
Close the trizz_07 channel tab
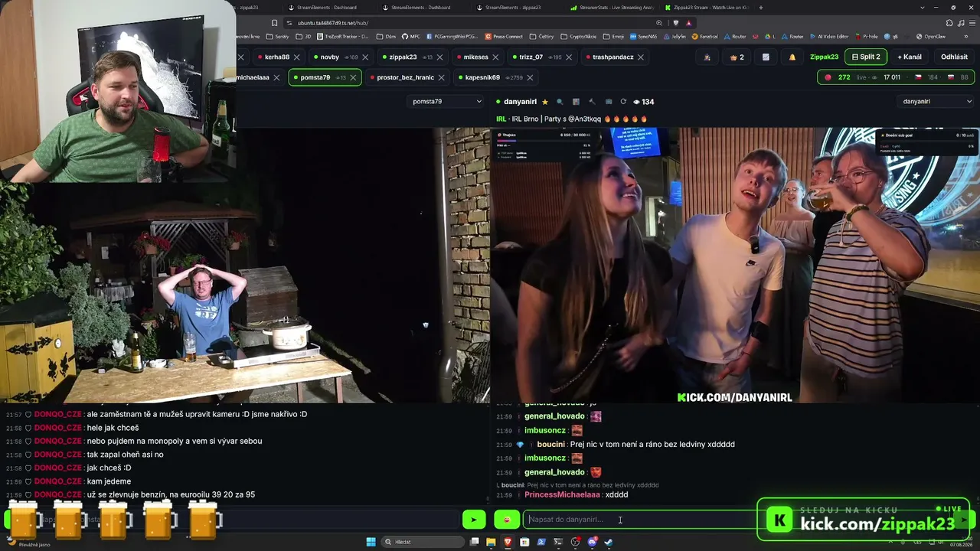(569, 57)
